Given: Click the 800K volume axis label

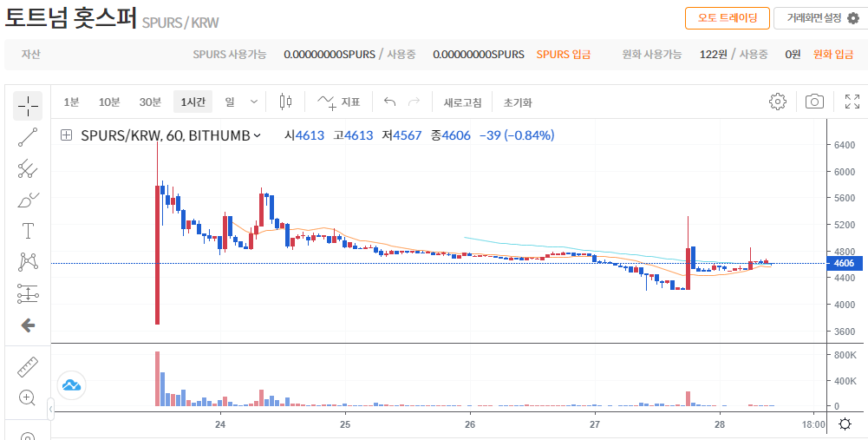Looking at the screenshot, I should click(845, 355).
